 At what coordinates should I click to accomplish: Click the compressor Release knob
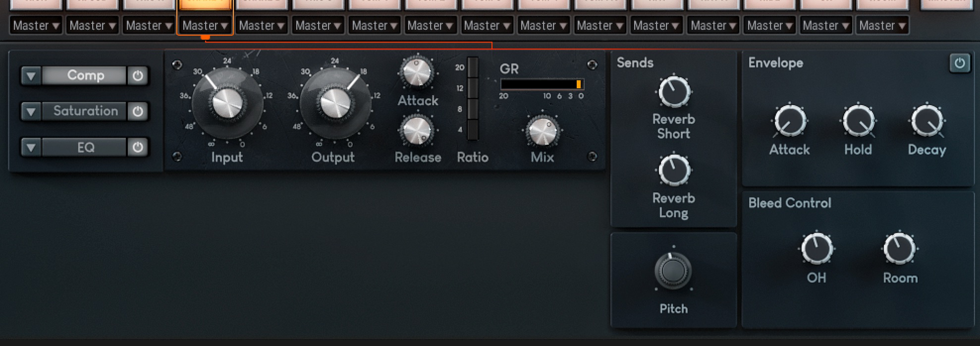click(x=417, y=131)
